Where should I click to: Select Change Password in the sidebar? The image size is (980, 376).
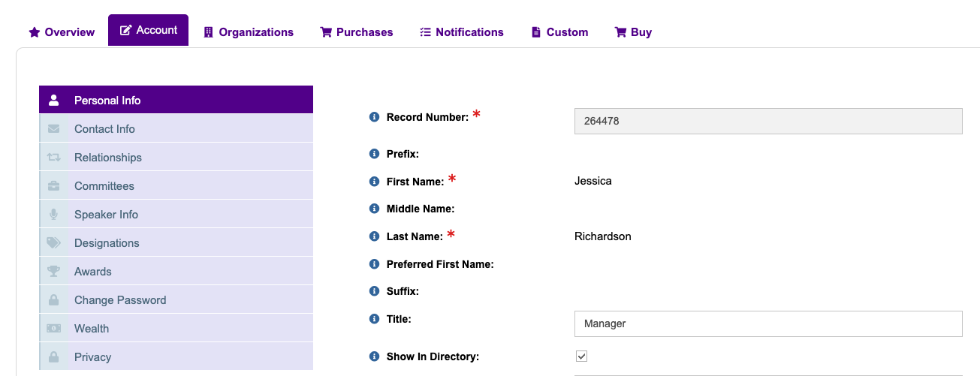pos(120,300)
